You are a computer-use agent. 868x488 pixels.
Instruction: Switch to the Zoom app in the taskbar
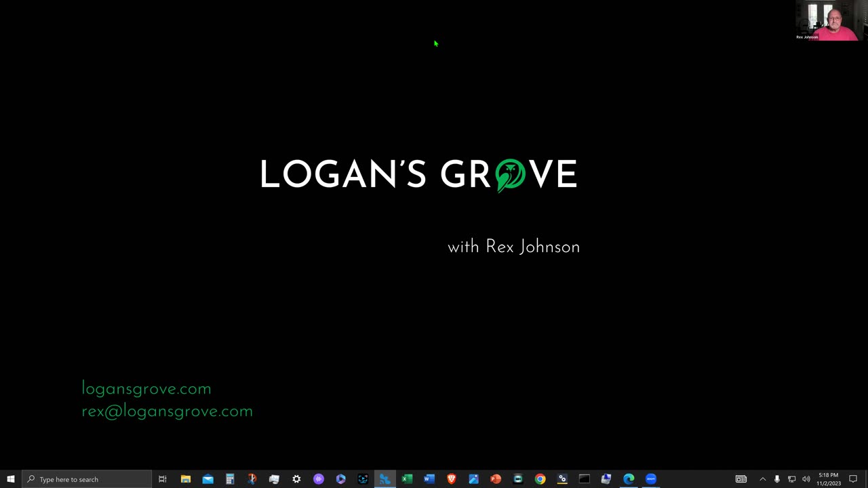pyautogui.click(x=651, y=479)
